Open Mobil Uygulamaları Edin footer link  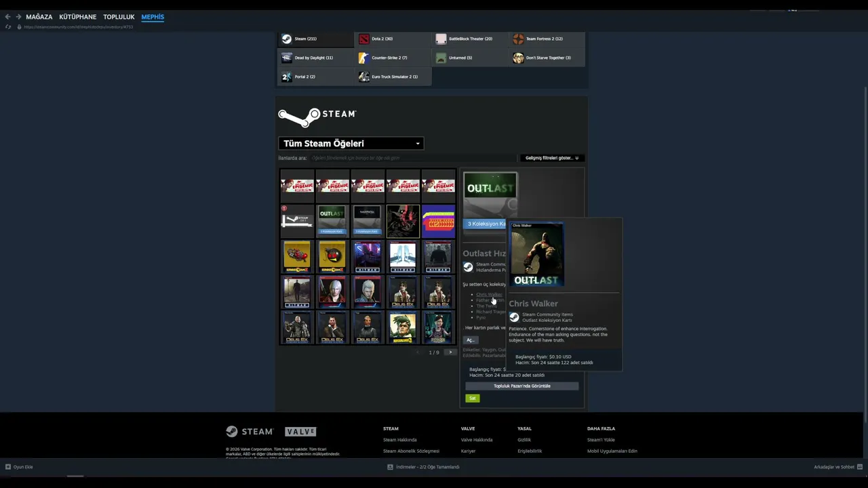(x=612, y=451)
